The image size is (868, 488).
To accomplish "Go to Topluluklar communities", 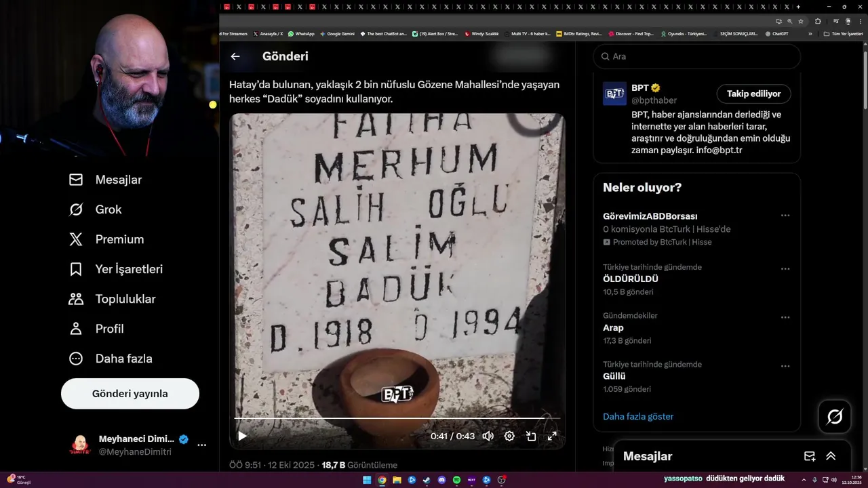I will click(x=113, y=299).
